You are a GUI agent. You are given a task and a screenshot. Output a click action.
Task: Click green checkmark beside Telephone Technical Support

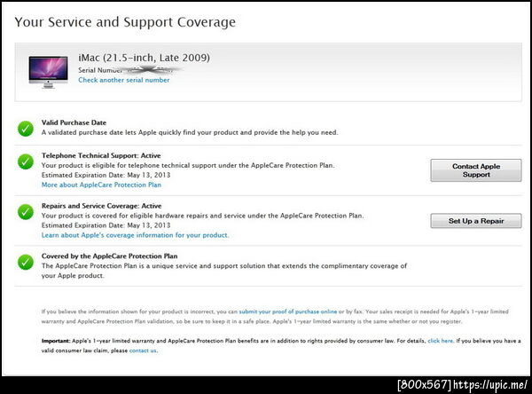click(26, 162)
